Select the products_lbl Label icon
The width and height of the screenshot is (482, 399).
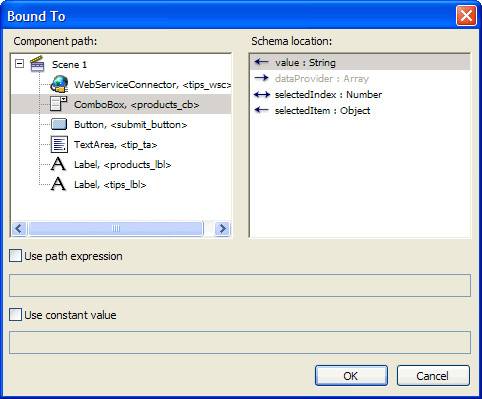click(58, 164)
